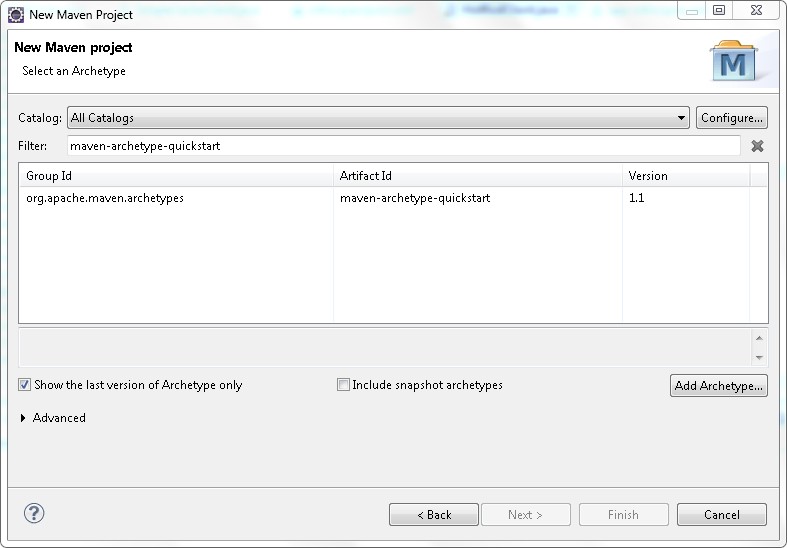Expand the Advanced section
This screenshot has width=787, height=548.
[x=24, y=418]
